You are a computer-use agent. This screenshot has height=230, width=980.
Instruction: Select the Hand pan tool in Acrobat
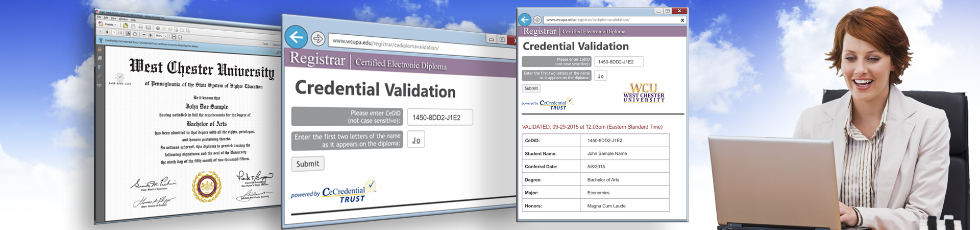coord(135,34)
